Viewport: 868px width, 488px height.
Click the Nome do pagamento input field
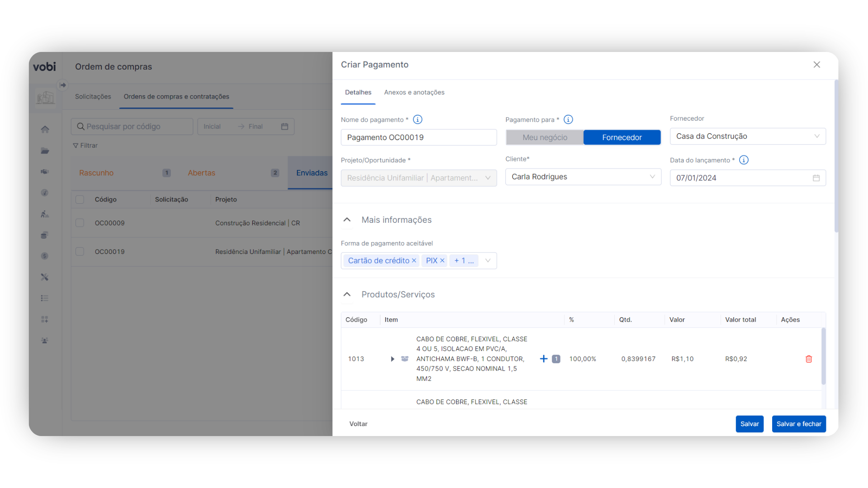pos(418,137)
